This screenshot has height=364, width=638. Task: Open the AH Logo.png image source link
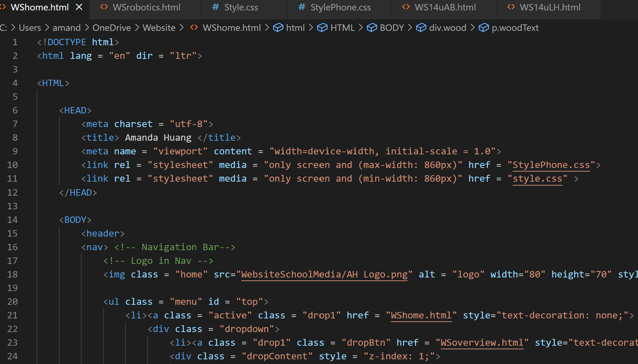click(324, 274)
